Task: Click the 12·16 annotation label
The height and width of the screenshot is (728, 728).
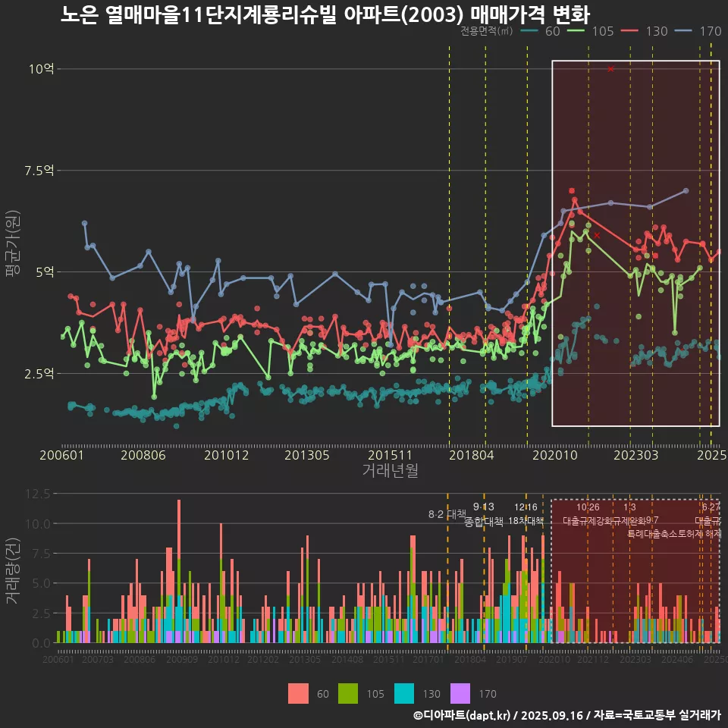Action: (526, 507)
